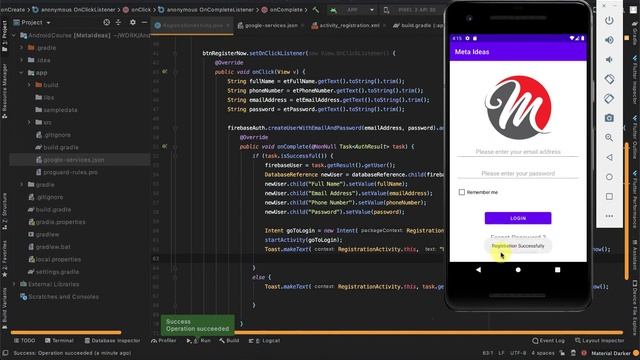Click the expand/collapse all icon in Project panel
This screenshot has height=360, width=640.
(x=118, y=22)
